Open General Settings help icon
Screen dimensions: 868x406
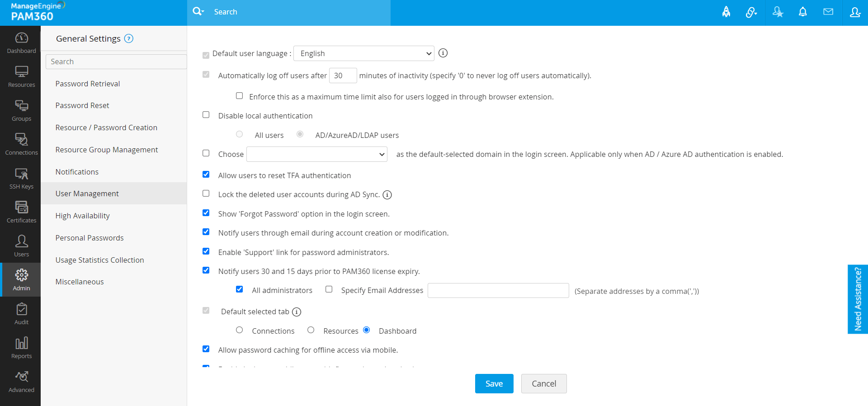click(129, 38)
